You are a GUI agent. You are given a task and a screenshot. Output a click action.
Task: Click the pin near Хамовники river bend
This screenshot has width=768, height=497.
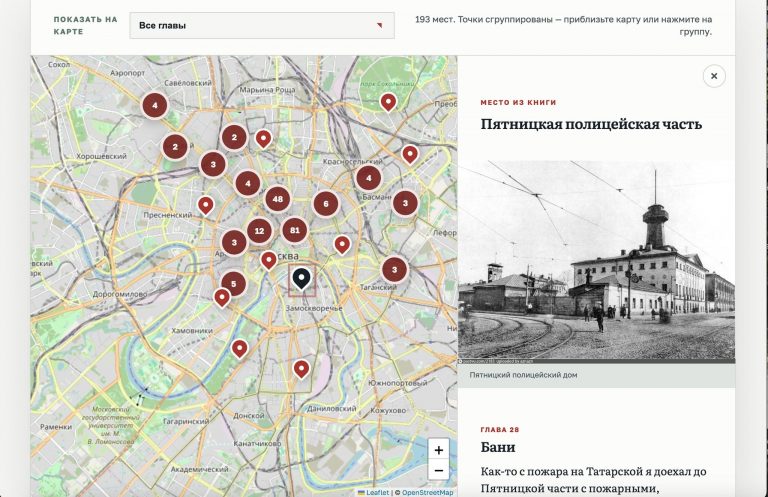click(x=239, y=349)
